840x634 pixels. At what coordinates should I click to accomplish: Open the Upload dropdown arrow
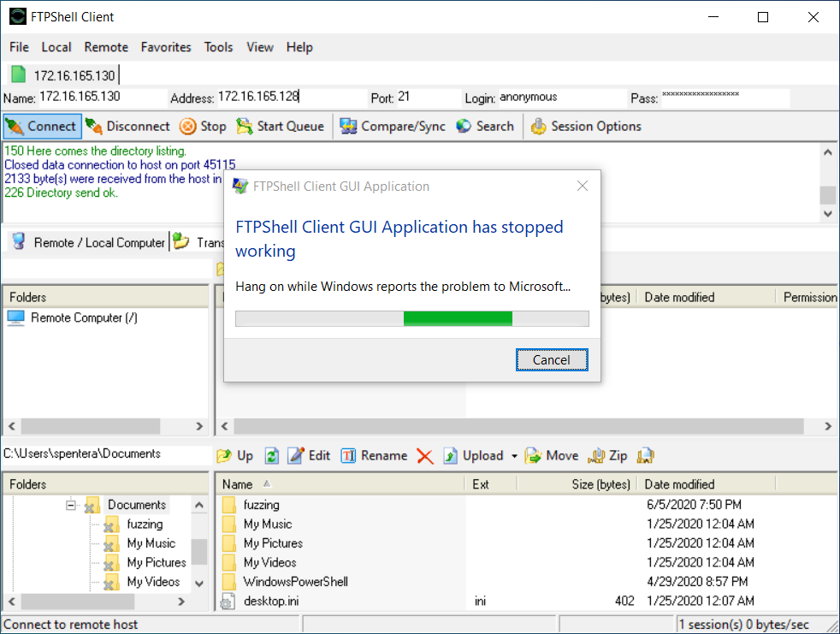[514, 456]
